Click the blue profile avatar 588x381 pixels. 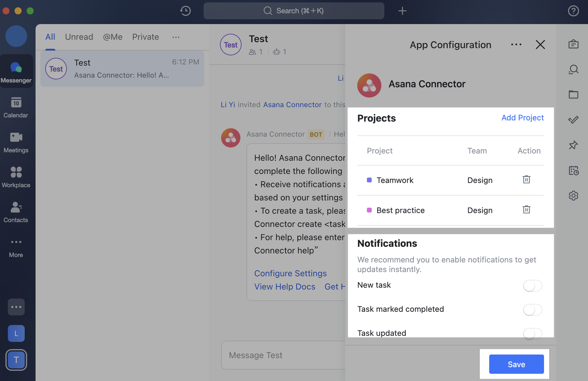(16, 36)
